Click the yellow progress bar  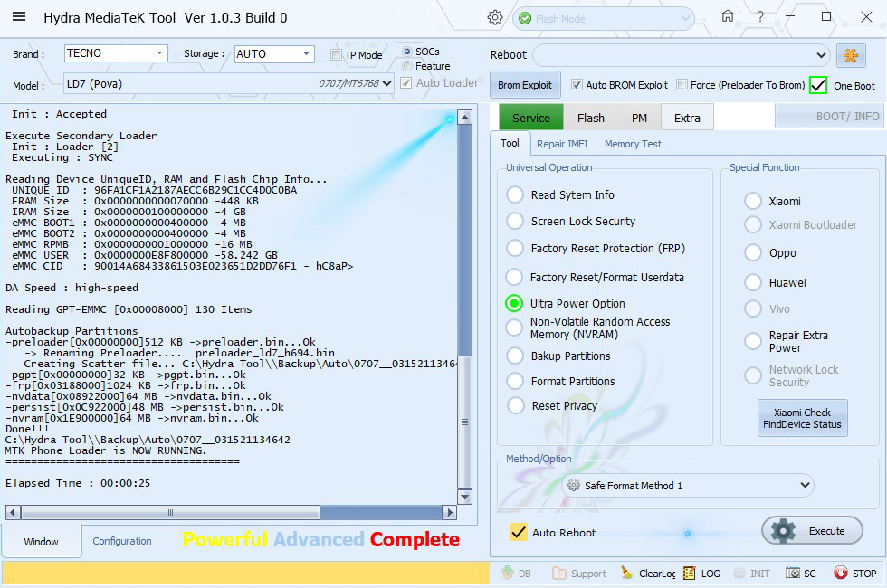(x=245, y=573)
